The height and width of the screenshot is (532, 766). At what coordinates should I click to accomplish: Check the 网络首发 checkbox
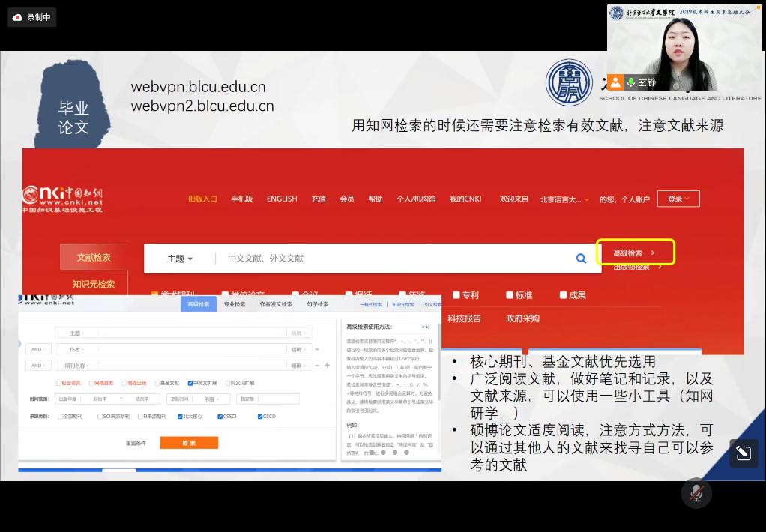click(91, 384)
